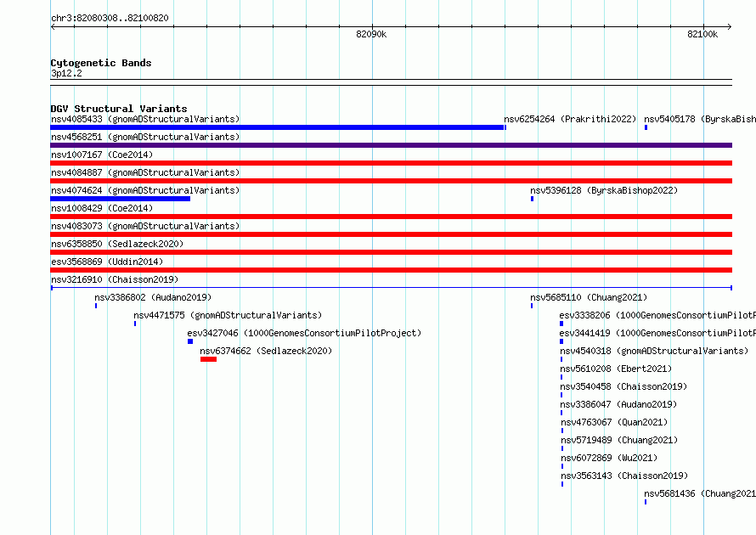Screen dimensions: 756x535
Task: Open the nsv5405178 variant label
Action: [x=700, y=119]
